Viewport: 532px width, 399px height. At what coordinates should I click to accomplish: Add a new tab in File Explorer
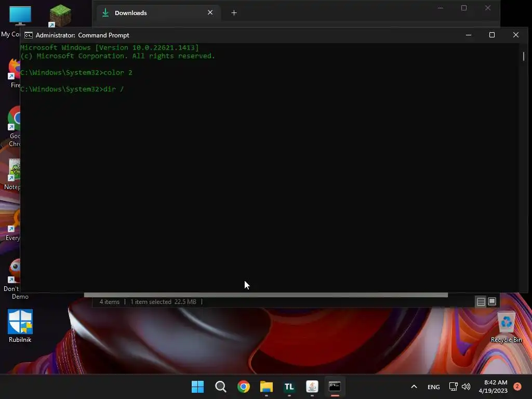point(234,13)
